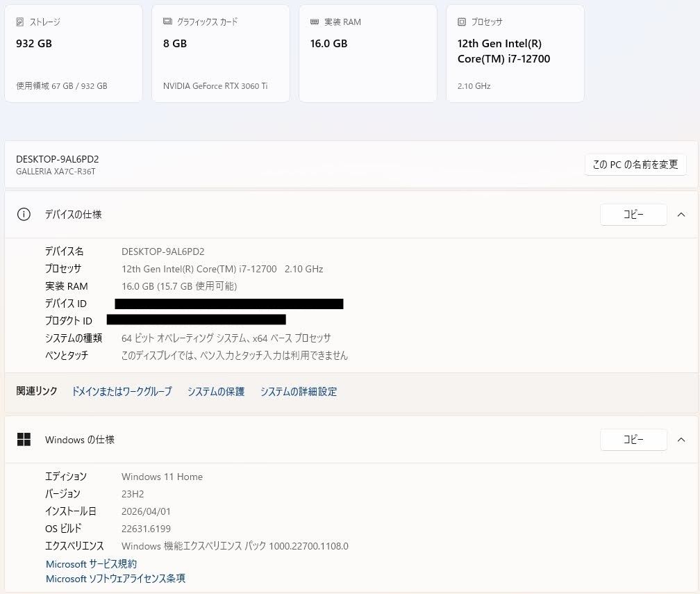
Task: Click the システムの種類 label
Action: (x=74, y=338)
